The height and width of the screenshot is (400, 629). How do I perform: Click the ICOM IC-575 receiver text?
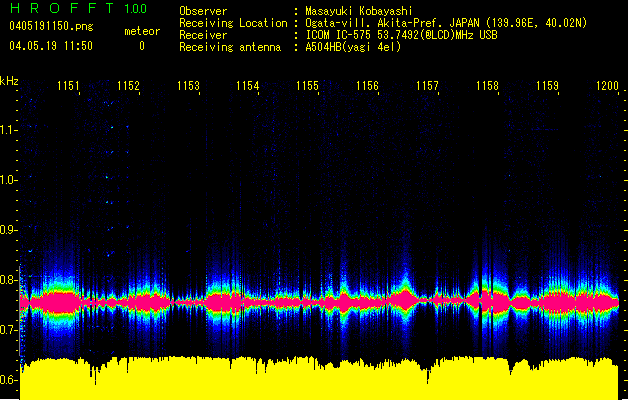[401, 35]
